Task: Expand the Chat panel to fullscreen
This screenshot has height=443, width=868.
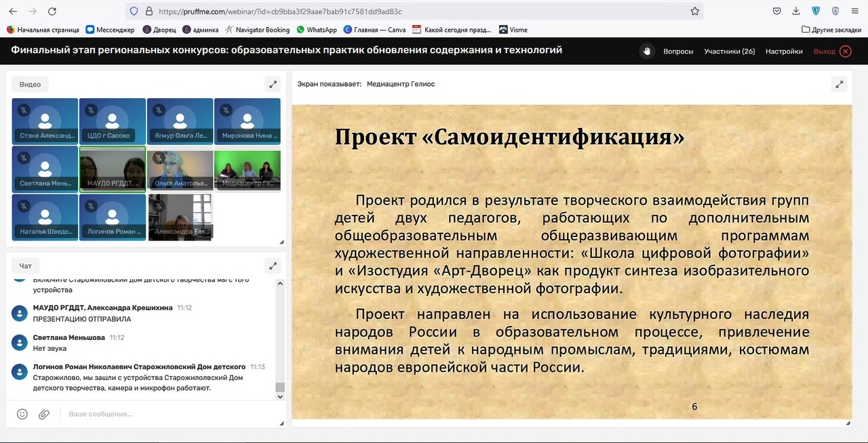Action: click(x=273, y=266)
